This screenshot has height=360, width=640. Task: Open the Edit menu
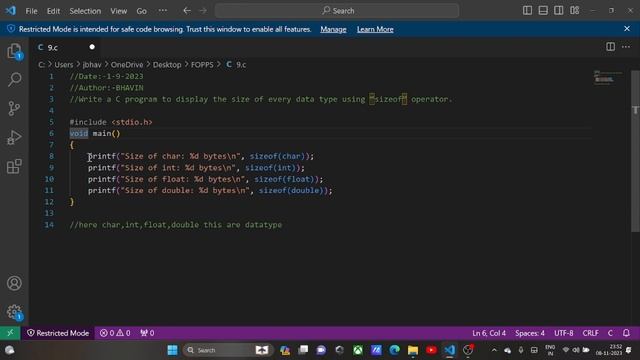(x=53, y=11)
